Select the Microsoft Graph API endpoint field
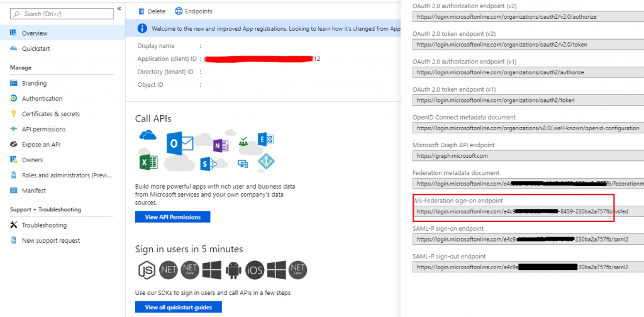This screenshot has width=644, height=317. tap(528, 155)
